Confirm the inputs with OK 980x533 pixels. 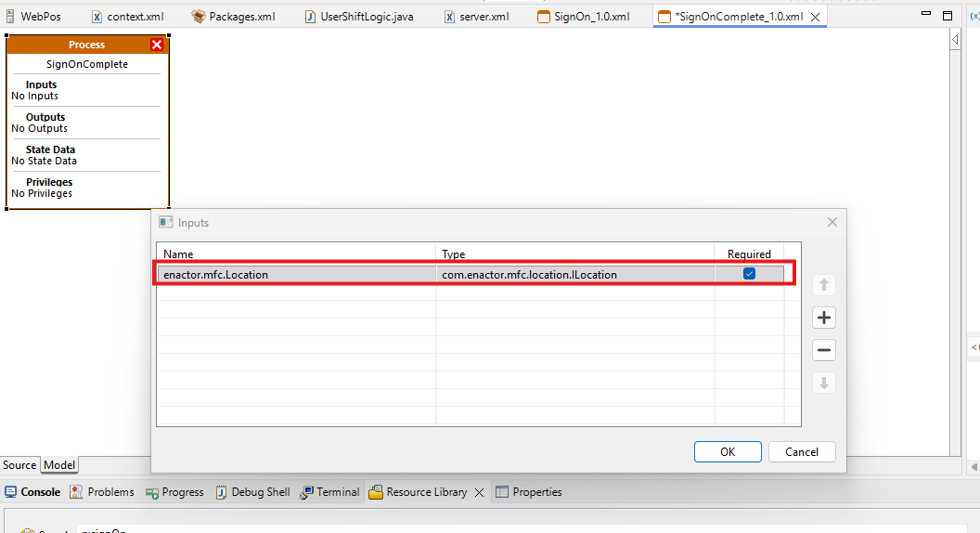coord(728,451)
